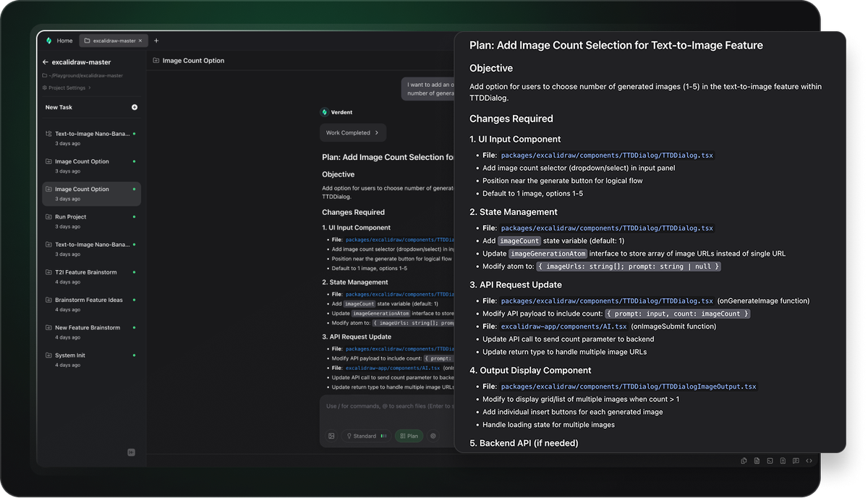Image resolution: width=868 pixels, height=498 pixels.
Task: Click green status dot on System Init
Action: (x=135, y=355)
